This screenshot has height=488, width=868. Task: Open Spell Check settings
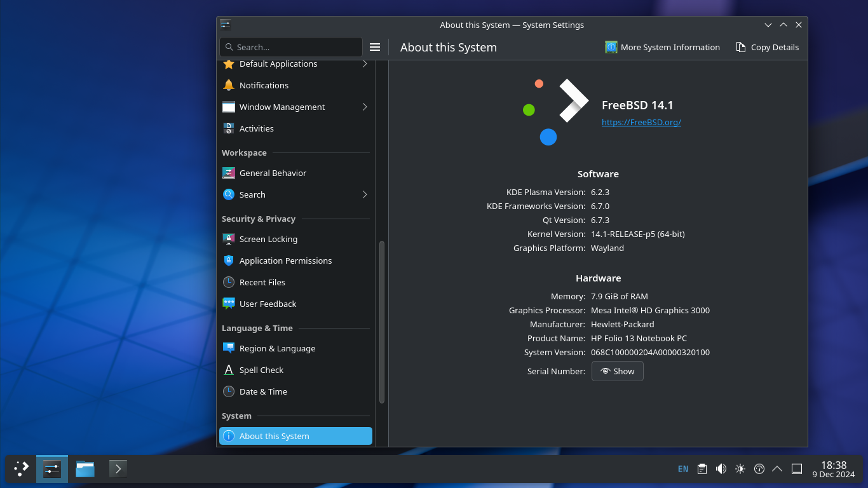(261, 370)
